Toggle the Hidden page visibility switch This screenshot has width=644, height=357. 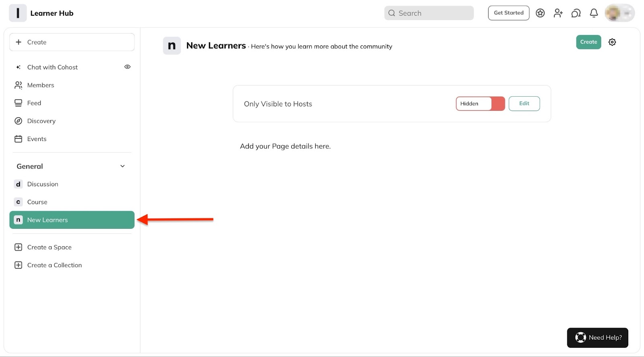480,104
